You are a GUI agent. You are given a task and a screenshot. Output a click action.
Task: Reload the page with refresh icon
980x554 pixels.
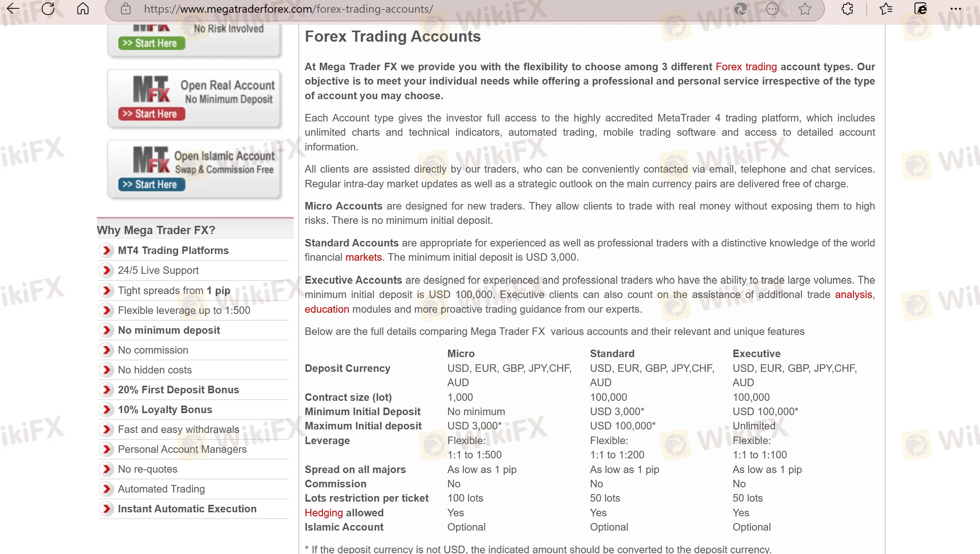48,9
